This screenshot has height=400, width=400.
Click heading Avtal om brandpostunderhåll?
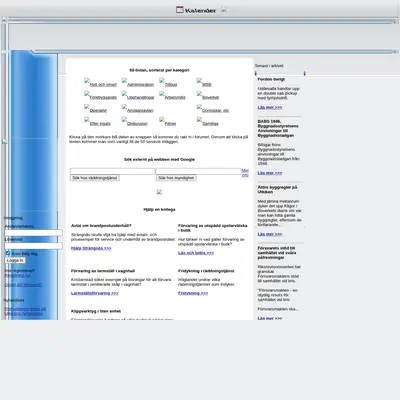click(x=101, y=226)
